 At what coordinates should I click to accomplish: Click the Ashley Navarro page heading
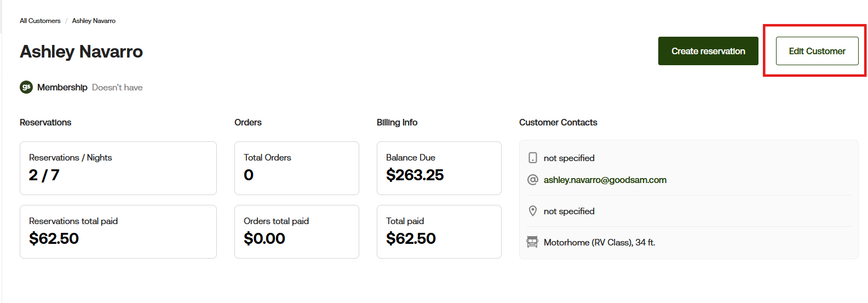pos(81,52)
